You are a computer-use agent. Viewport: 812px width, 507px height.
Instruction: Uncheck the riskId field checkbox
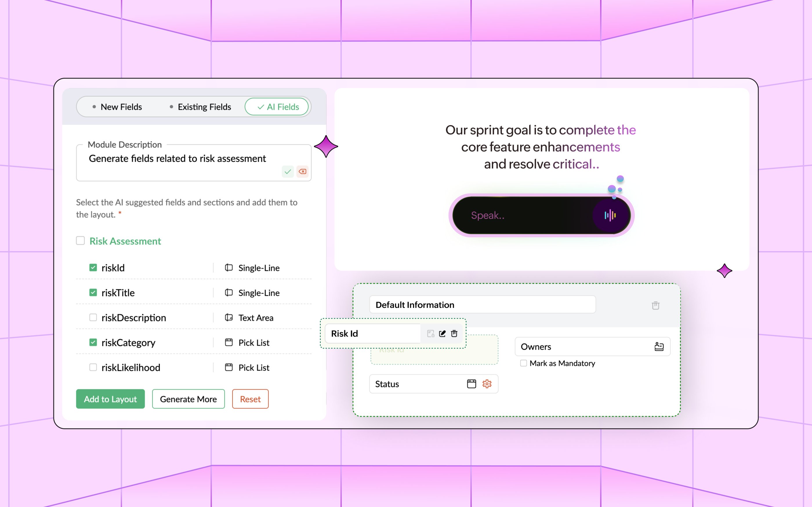point(93,268)
